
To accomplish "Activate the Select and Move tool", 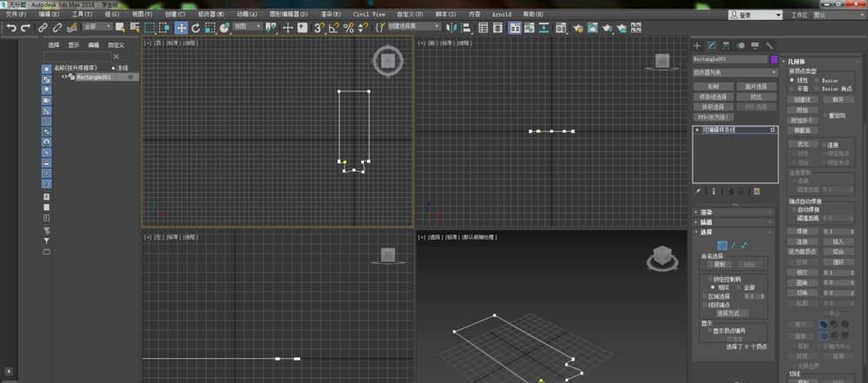I will click(181, 28).
